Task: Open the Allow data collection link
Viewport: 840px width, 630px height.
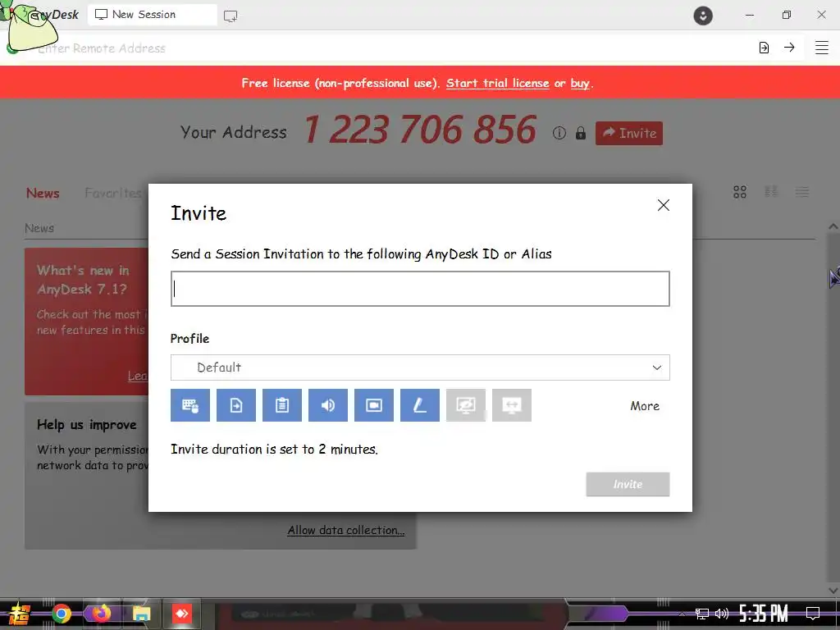Action: 346,531
